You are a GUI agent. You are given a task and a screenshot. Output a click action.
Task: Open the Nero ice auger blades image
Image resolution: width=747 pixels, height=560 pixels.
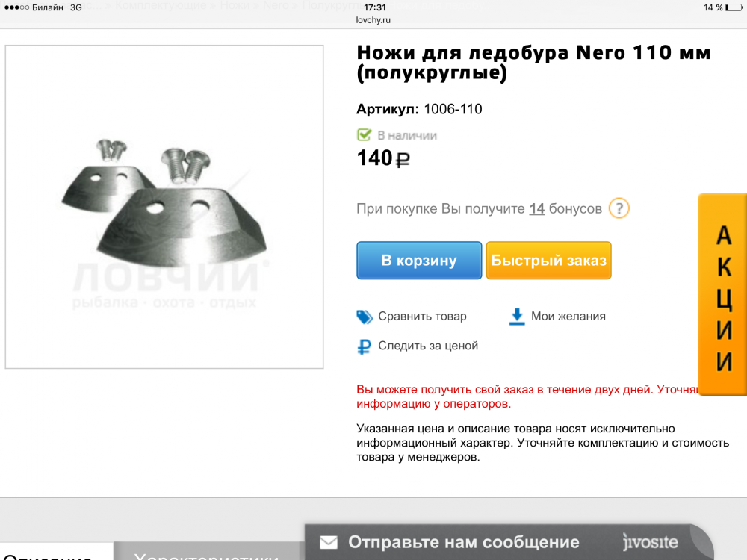pyautogui.click(x=164, y=207)
